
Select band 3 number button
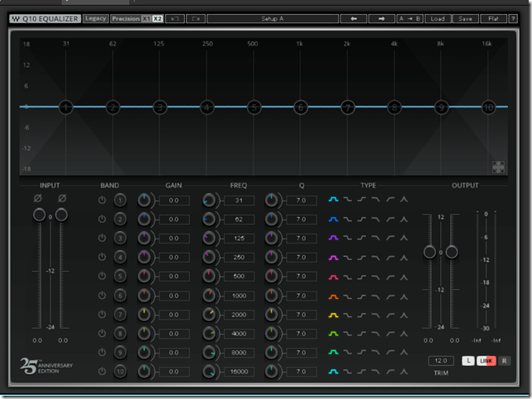(x=120, y=238)
